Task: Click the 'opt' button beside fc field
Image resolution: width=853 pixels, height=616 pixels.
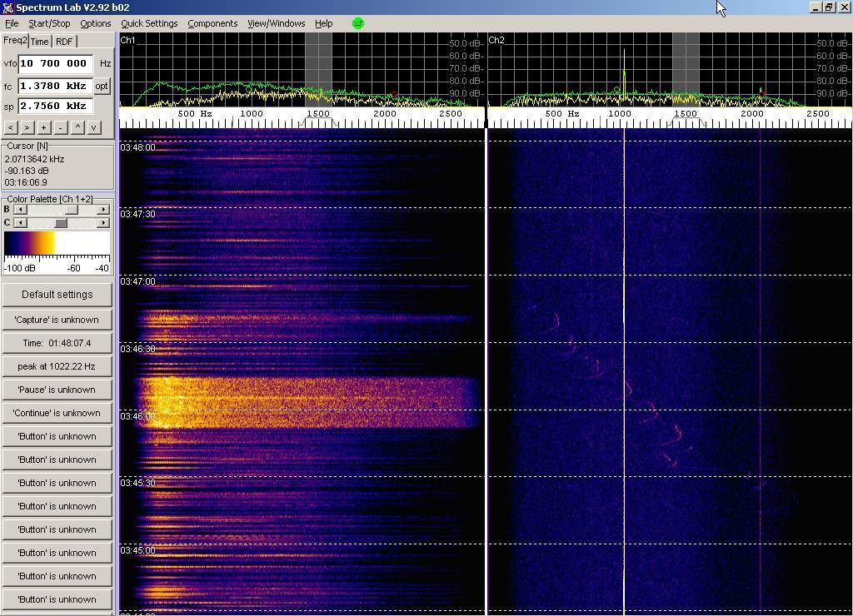Action: click(102, 86)
